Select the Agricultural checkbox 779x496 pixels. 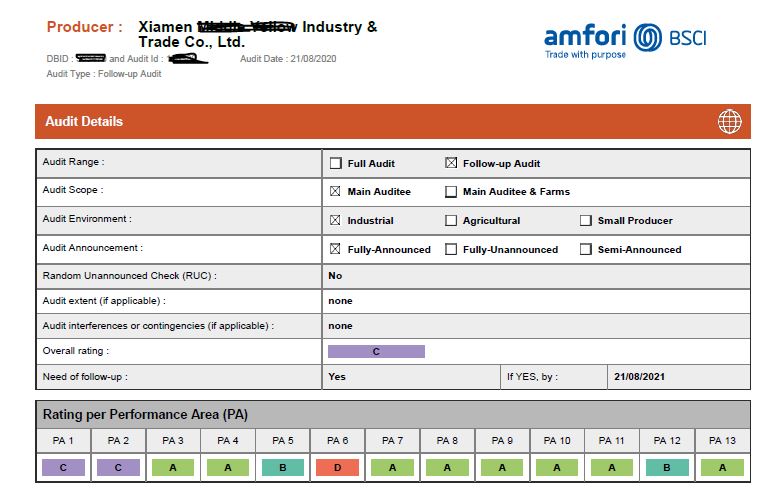point(451,220)
